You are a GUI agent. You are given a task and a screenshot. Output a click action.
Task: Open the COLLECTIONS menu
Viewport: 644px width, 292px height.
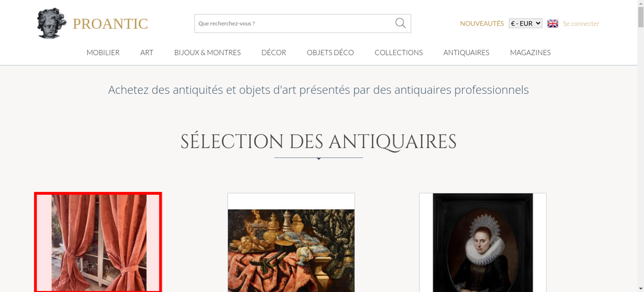[x=399, y=52]
